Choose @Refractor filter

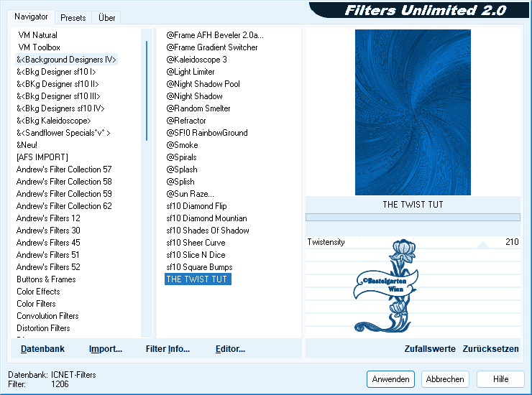click(x=186, y=121)
